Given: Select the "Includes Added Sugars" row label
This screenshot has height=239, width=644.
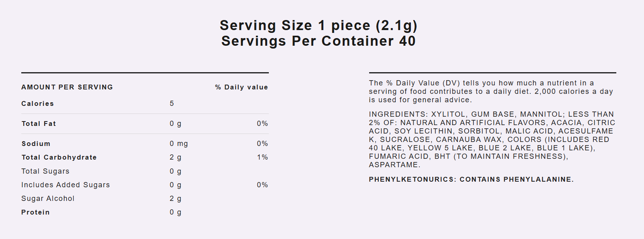Looking at the screenshot, I should (65, 185).
